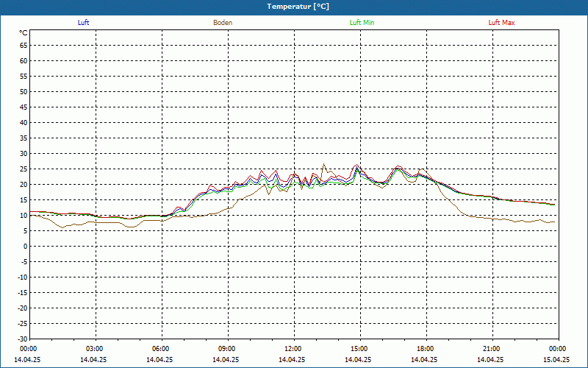Click the 40 value on temperature axis
588x368 pixels.
[24, 123]
